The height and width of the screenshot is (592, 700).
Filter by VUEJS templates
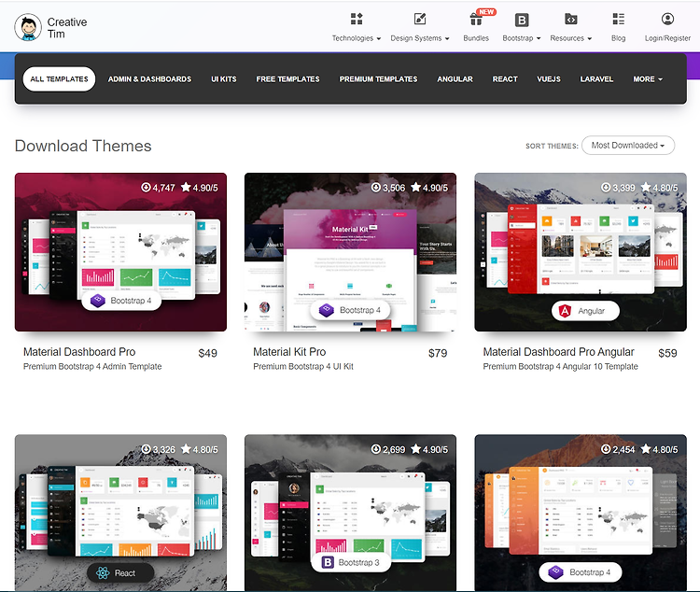(549, 79)
